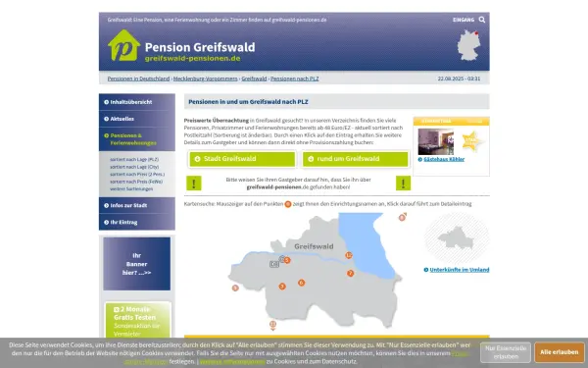Go to Greifswald breadcrumb link
Viewport: 588px width, 368px height.
(x=254, y=79)
